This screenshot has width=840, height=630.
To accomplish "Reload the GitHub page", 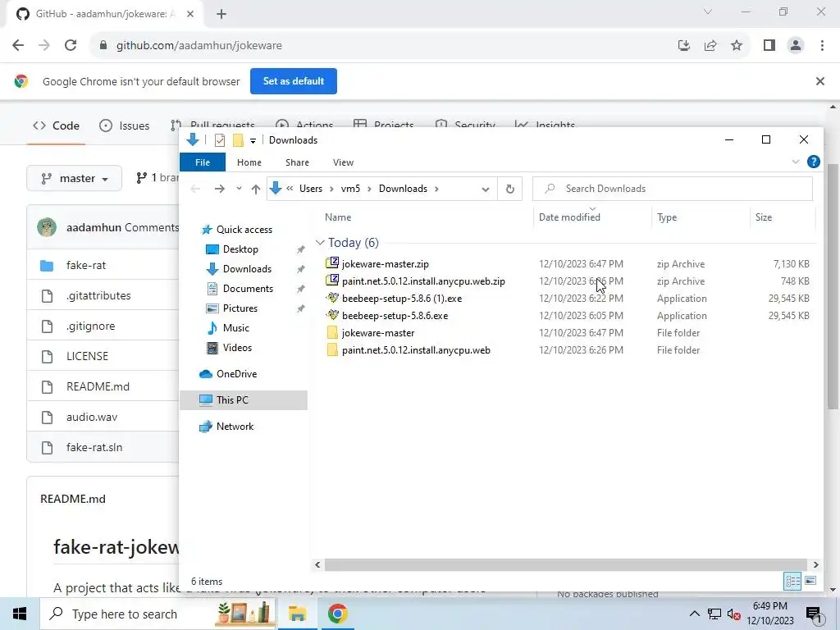I will 71,46.
